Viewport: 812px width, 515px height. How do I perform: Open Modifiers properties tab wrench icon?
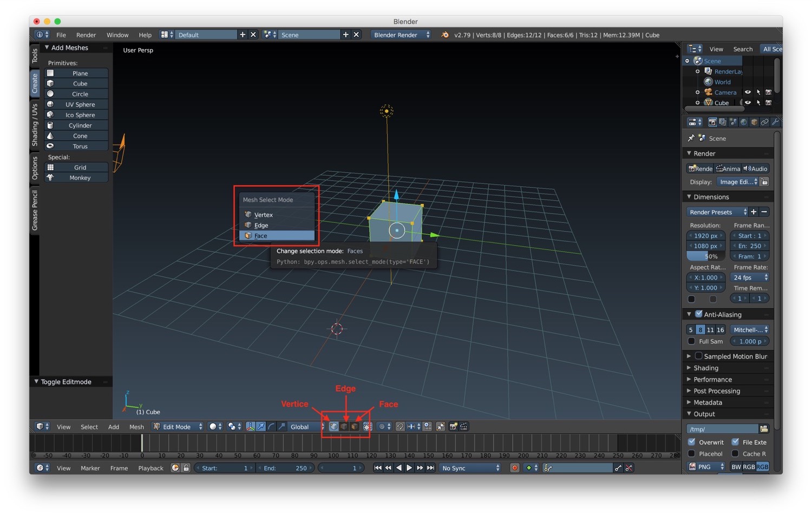point(775,122)
